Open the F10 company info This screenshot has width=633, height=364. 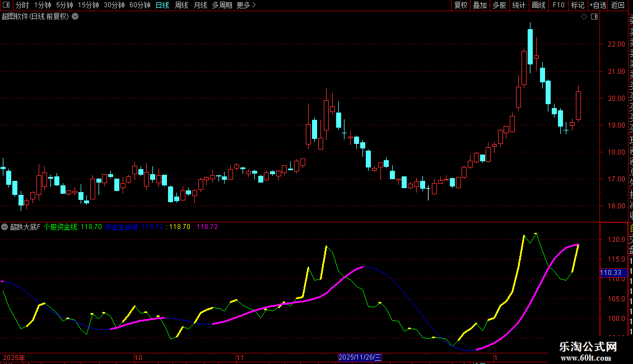[x=558, y=5]
